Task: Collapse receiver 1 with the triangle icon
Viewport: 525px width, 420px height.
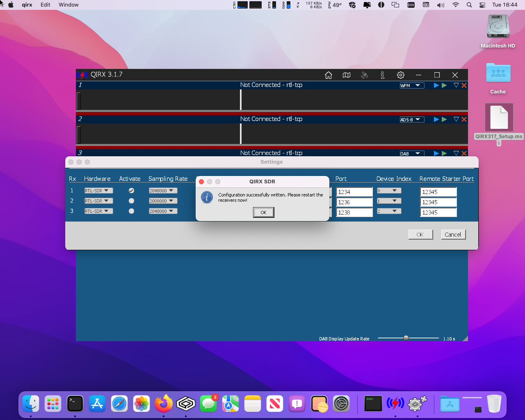Action: click(x=456, y=85)
